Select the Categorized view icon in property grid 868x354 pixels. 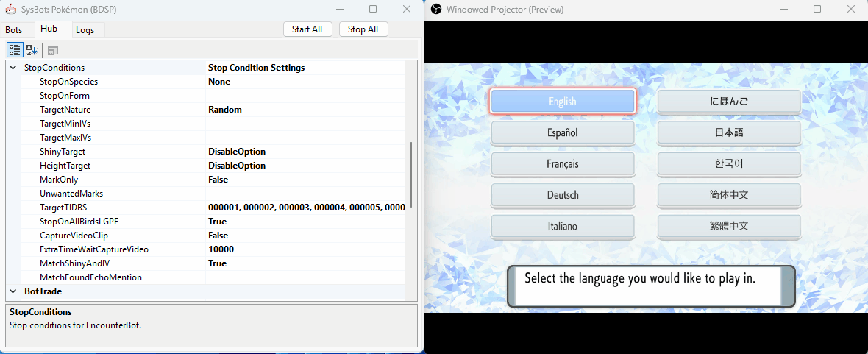pyautogui.click(x=15, y=50)
